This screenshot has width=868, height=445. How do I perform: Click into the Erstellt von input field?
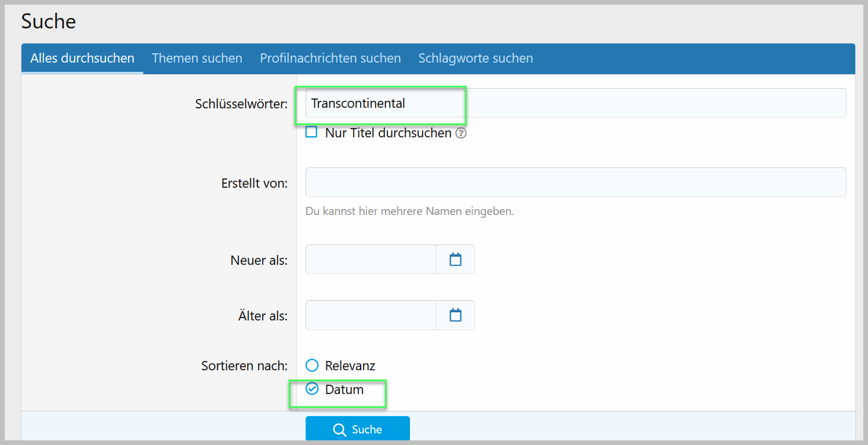575,183
